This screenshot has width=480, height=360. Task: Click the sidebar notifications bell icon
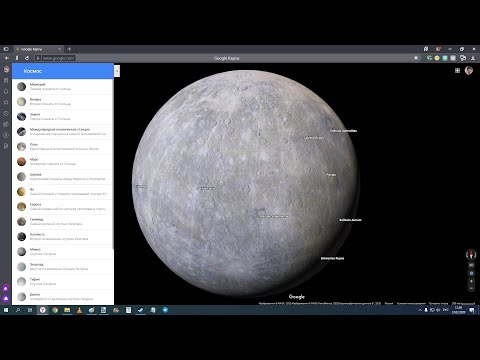6,91
